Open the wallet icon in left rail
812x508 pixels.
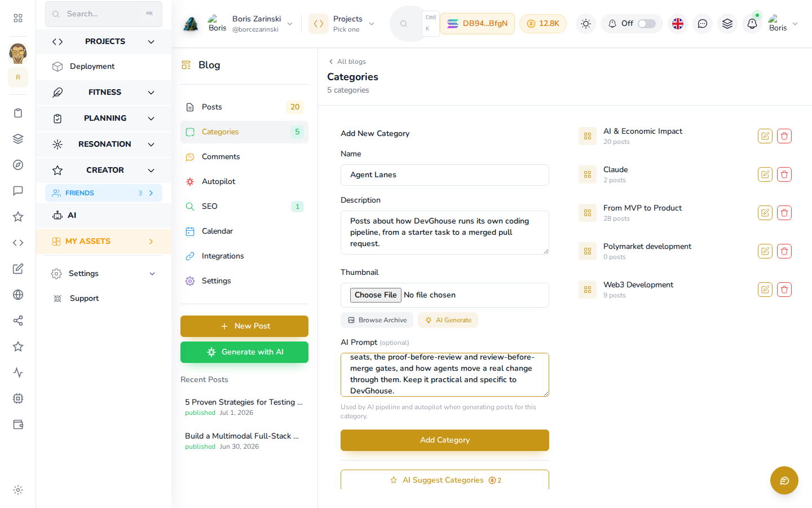(x=18, y=424)
